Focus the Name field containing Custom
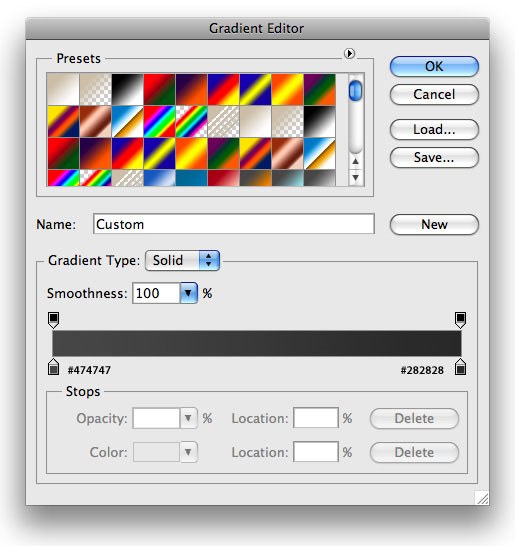Screen dimensions: 515x546 coord(234,224)
